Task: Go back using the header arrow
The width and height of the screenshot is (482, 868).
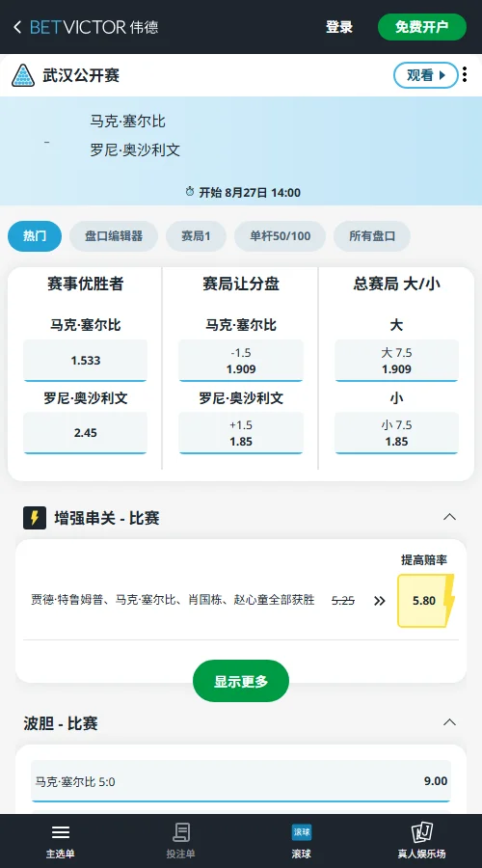Action: click(17, 27)
